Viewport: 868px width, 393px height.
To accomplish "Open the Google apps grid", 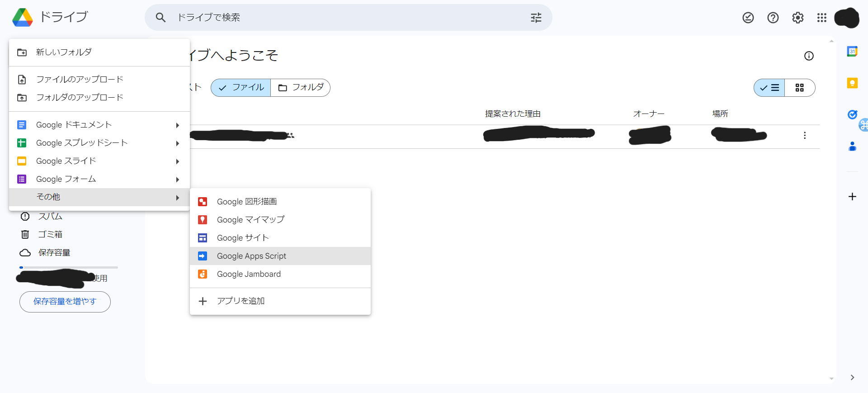I will 822,18.
